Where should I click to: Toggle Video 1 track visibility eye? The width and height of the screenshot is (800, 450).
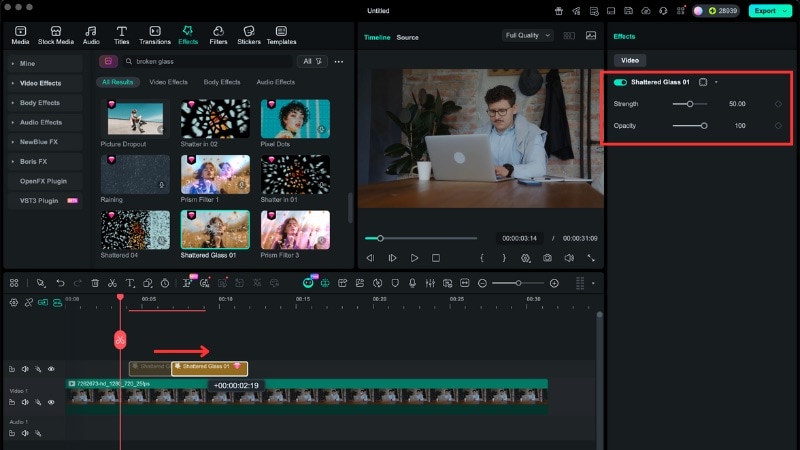point(51,402)
